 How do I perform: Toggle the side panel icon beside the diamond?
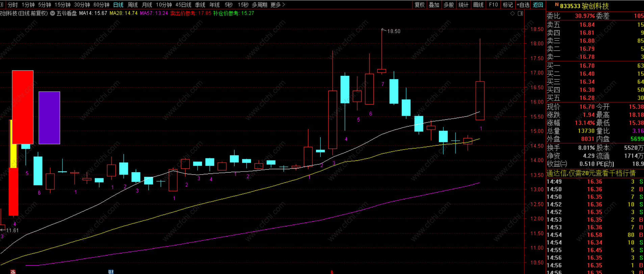pyautogui.click(x=520, y=14)
